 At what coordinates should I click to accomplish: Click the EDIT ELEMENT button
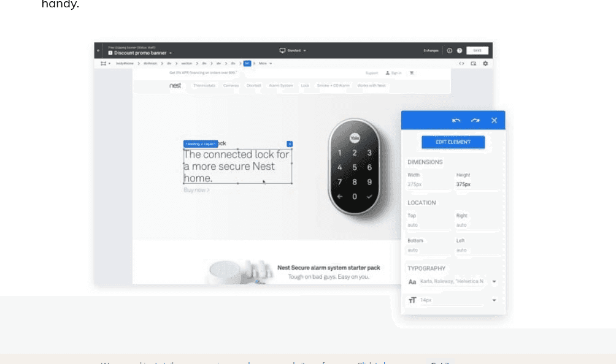click(x=453, y=142)
